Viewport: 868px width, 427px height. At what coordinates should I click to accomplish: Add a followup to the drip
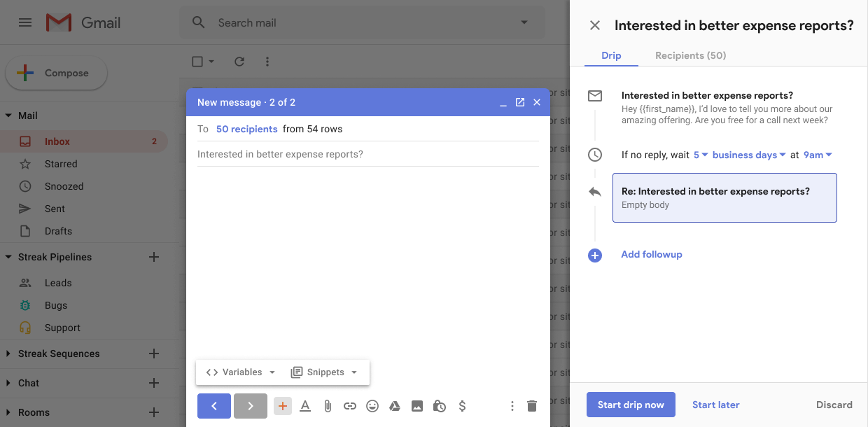(651, 254)
